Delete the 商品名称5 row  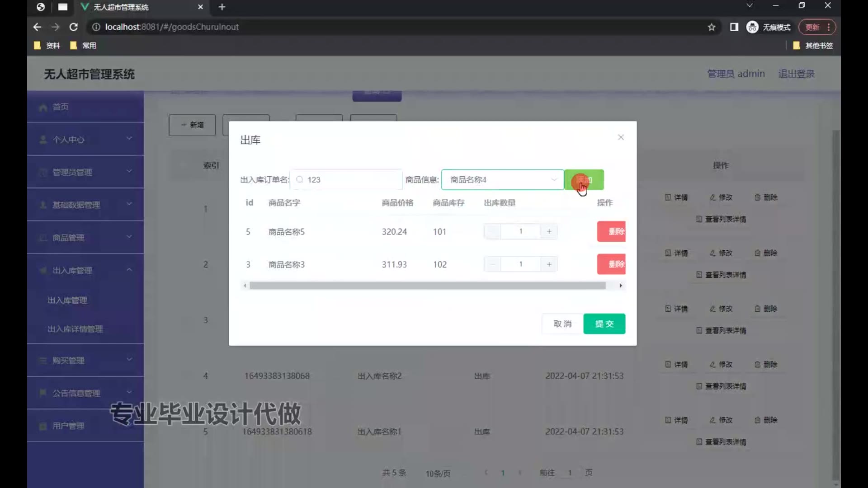point(611,231)
